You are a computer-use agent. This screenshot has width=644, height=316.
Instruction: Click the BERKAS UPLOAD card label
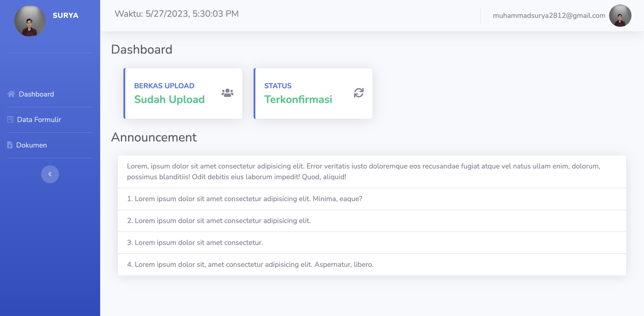click(x=164, y=86)
